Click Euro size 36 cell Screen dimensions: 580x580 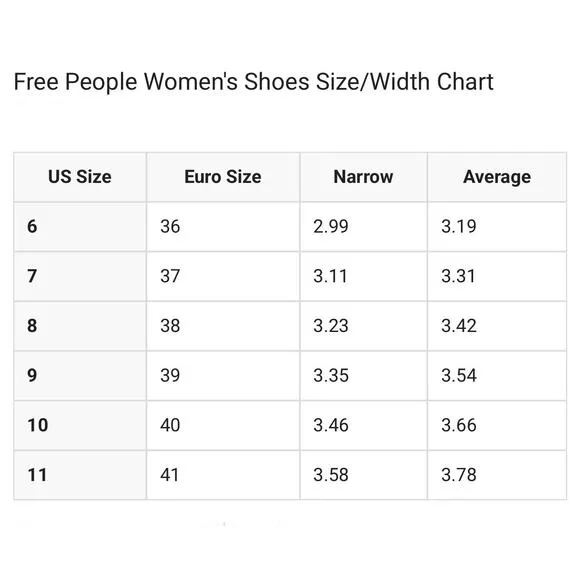[x=223, y=227]
